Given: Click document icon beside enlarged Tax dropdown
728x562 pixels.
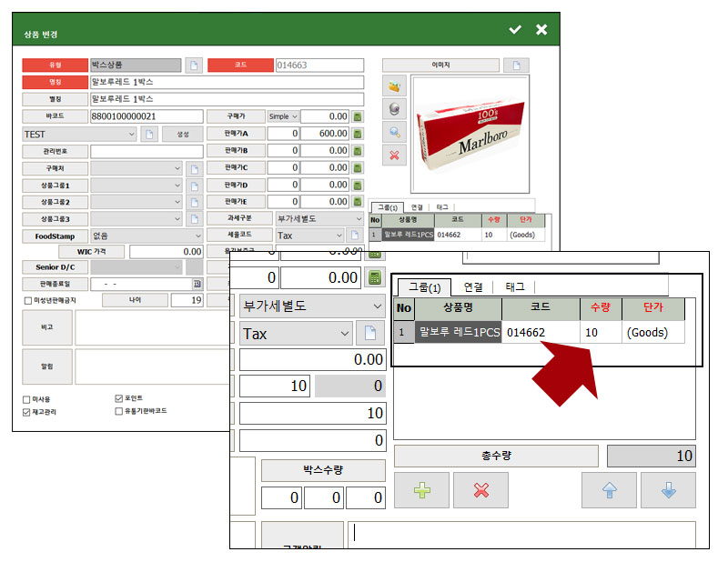Looking at the screenshot, I should click(370, 333).
